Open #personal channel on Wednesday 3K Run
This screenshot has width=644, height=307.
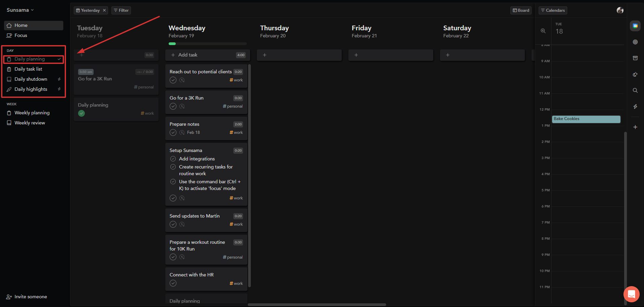click(x=233, y=106)
